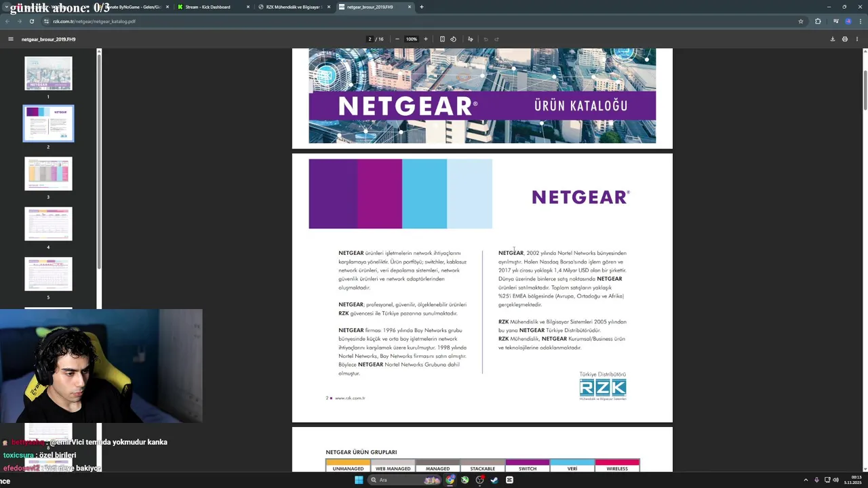
Task: Click the RZK Türkiye Distribütörü logo
Action: tap(602, 386)
